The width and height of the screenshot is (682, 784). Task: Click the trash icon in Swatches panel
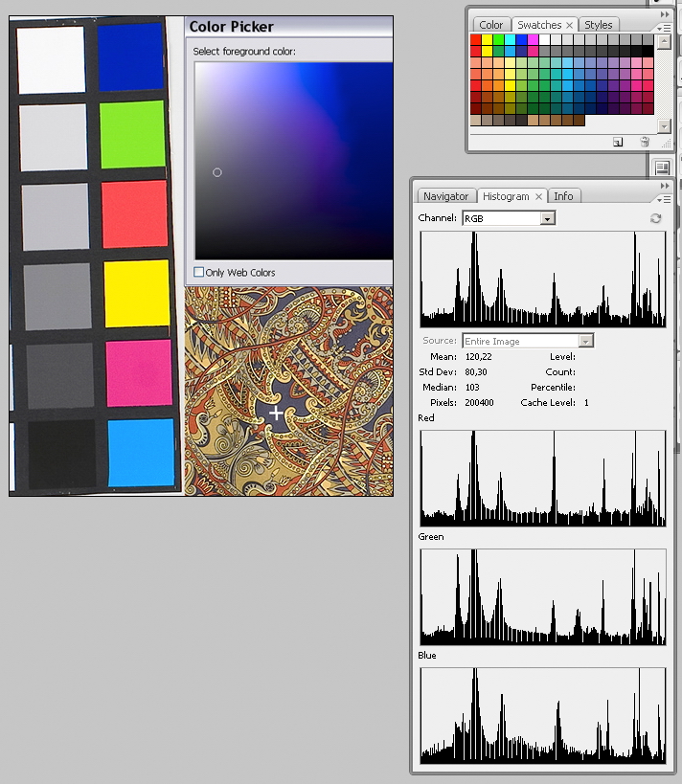645,142
